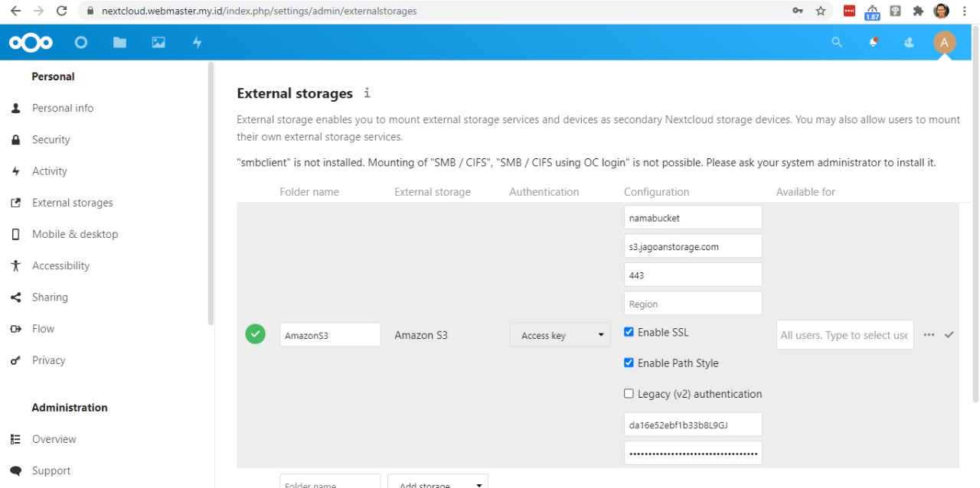The width and height of the screenshot is (980, 488).
Task: Click the s3.jagoanstorage.com hostname field
Action: point(693,246)
